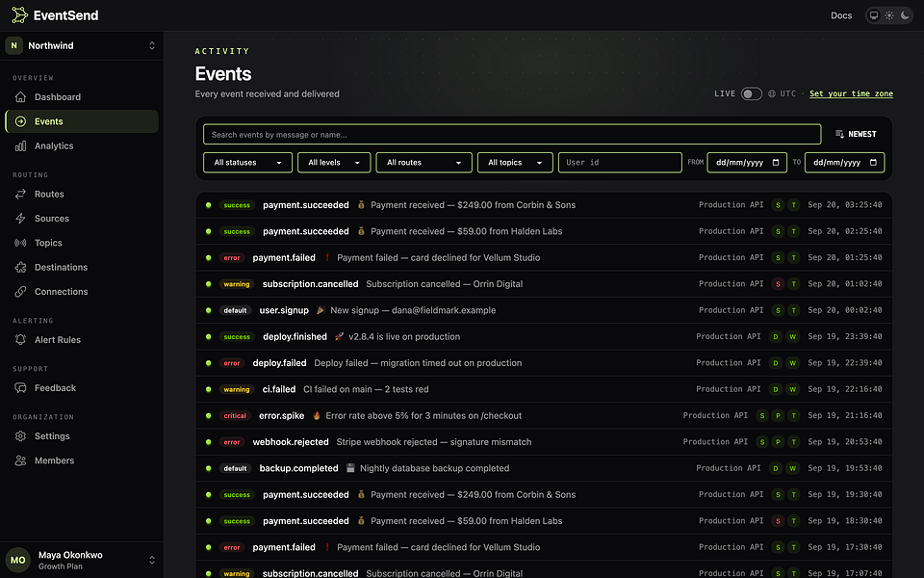Open Routes in the sidebar

tap(81, 194)
